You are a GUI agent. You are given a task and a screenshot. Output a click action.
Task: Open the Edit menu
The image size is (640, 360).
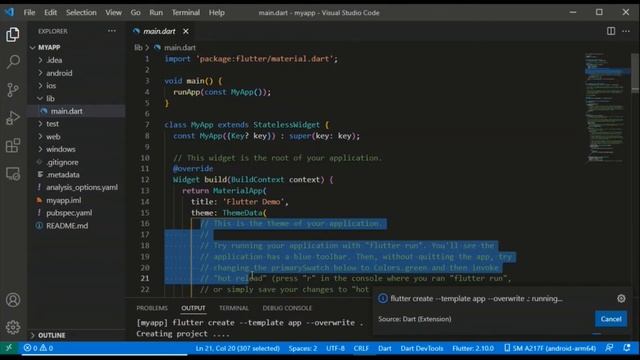[51, 13]
